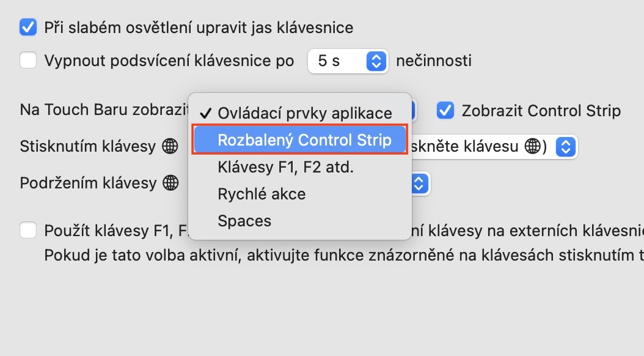This screenshot has width=644, height=356.
Task: Click the globe icon beside Stisknutím klávesy
Action: click(170, 147)
